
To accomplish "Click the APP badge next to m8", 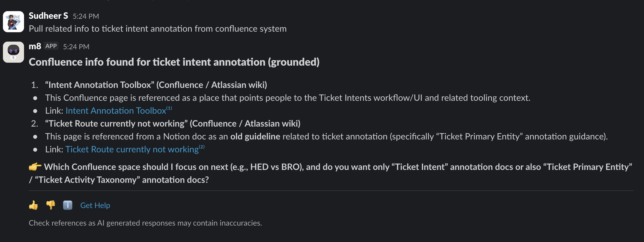I will [50, 46].
